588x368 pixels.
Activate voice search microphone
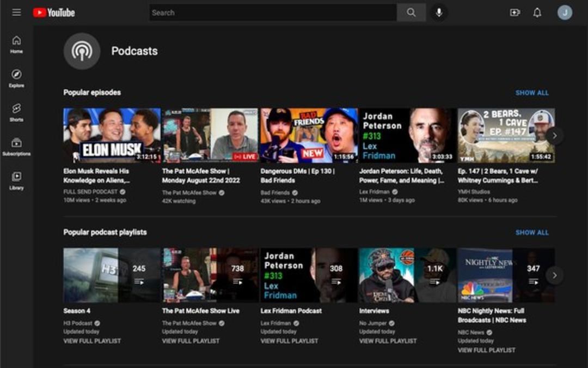(439, 13)
